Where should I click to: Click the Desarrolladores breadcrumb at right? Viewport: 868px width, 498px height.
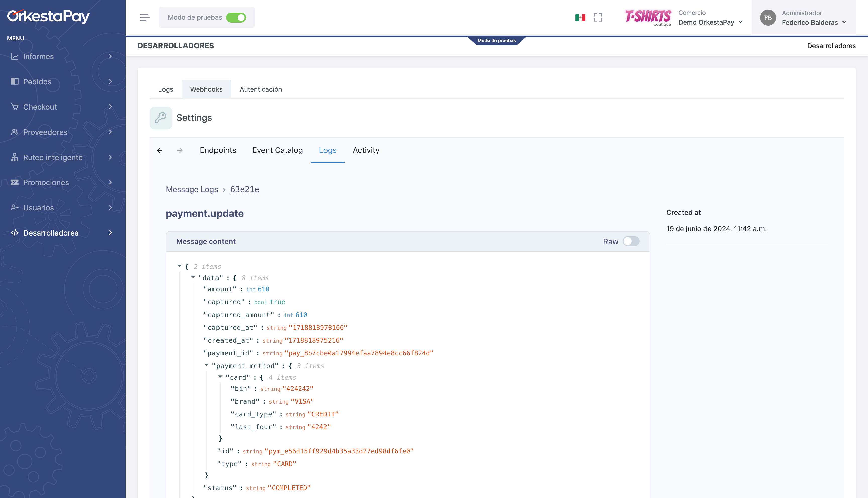pyautogui.click(x=831, y=46)
